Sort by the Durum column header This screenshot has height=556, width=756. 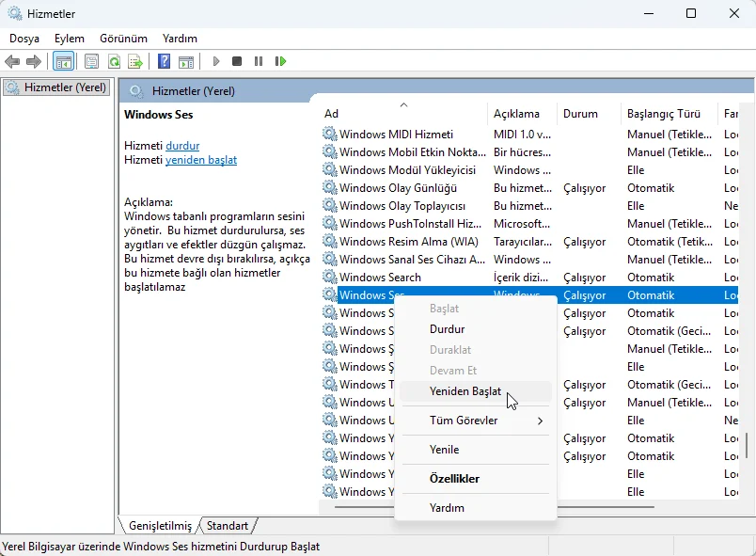click(x=589, y=114)
